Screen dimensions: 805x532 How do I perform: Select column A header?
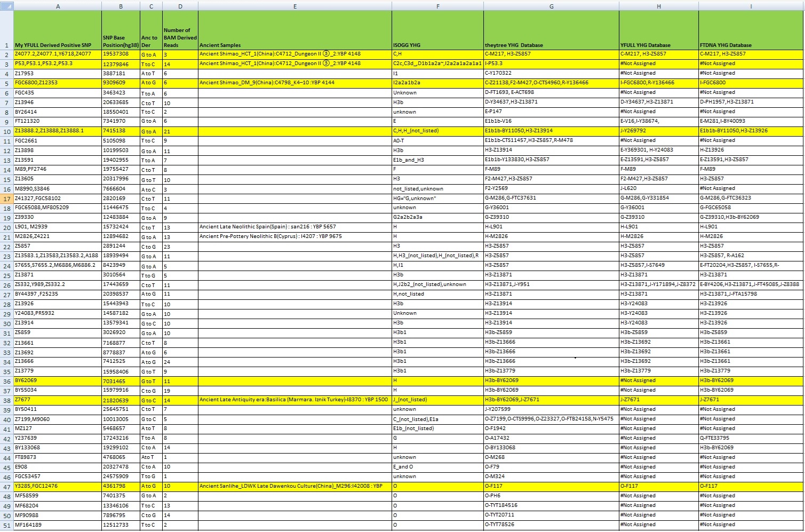[x=58, y=6]
